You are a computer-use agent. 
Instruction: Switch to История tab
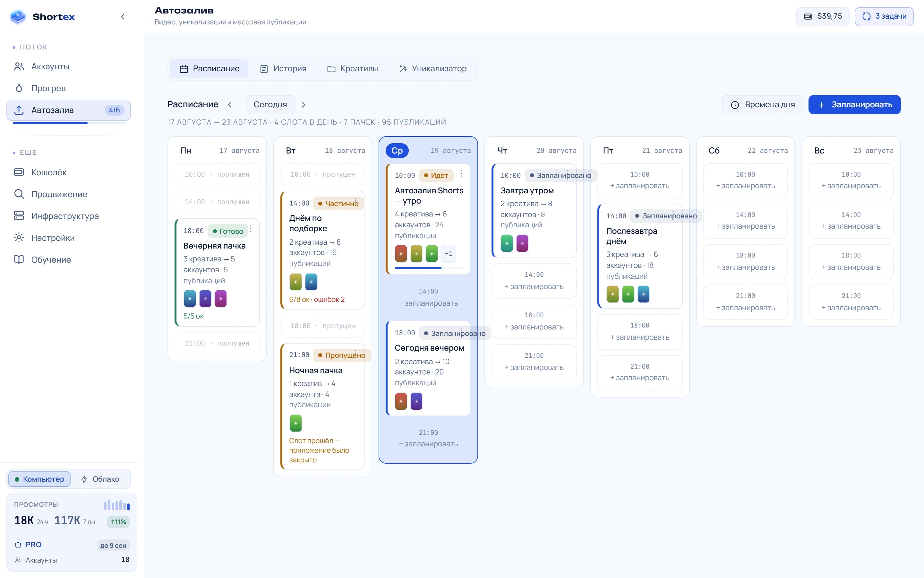click(283, 69)
